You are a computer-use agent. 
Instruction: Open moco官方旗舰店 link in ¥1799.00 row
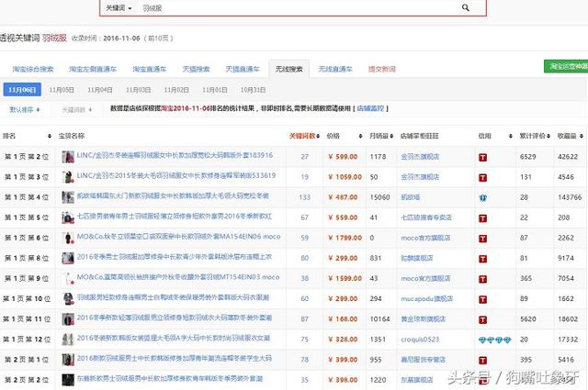(x=425, y=238)
